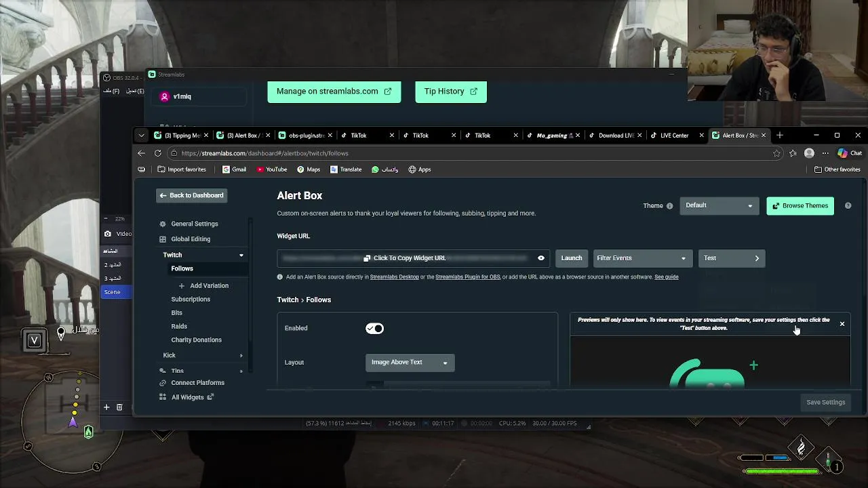The image size is (868, 488).
Task: Click the plus icon next to Add Variation
Action: [182, 286]
